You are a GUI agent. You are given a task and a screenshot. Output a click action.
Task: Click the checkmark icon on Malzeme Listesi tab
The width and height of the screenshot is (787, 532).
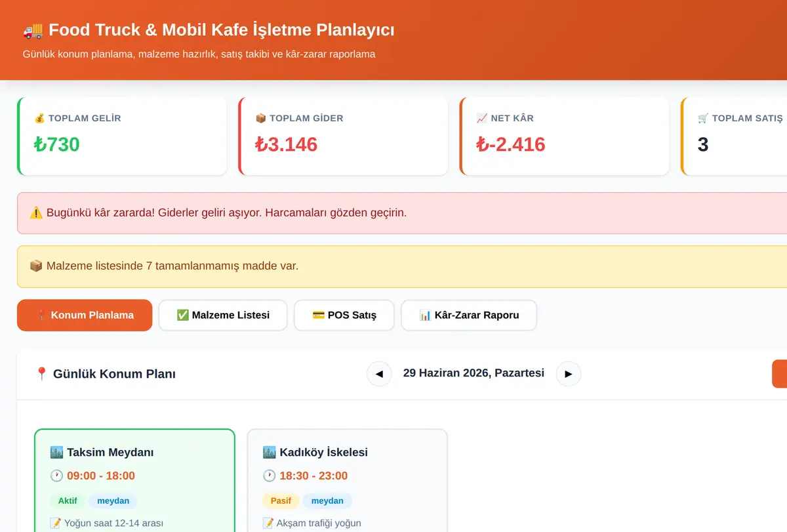pos(183,316)
